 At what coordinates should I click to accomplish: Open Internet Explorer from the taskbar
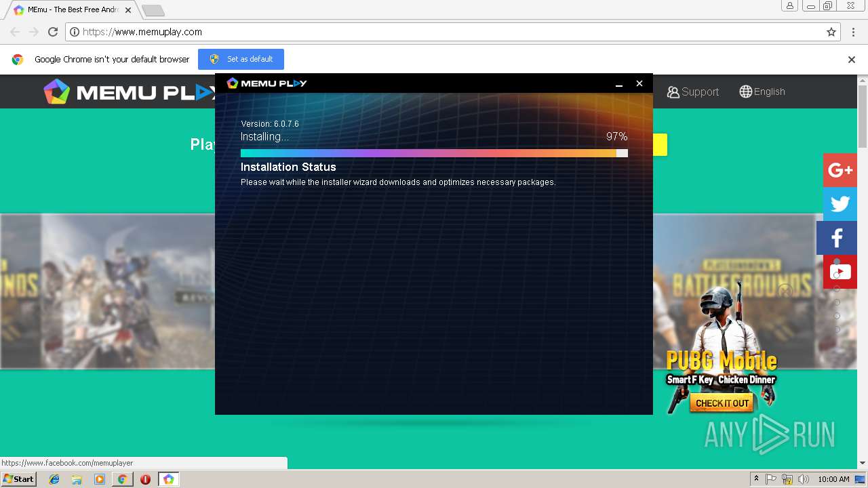[54, 479]
